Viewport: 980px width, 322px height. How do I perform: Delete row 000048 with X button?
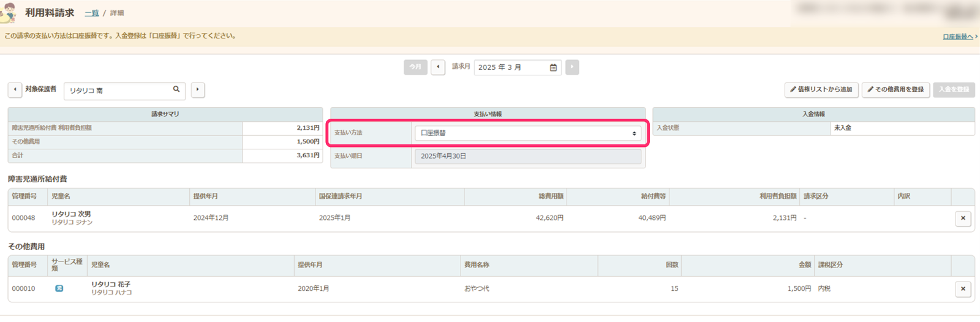[963, 219]
